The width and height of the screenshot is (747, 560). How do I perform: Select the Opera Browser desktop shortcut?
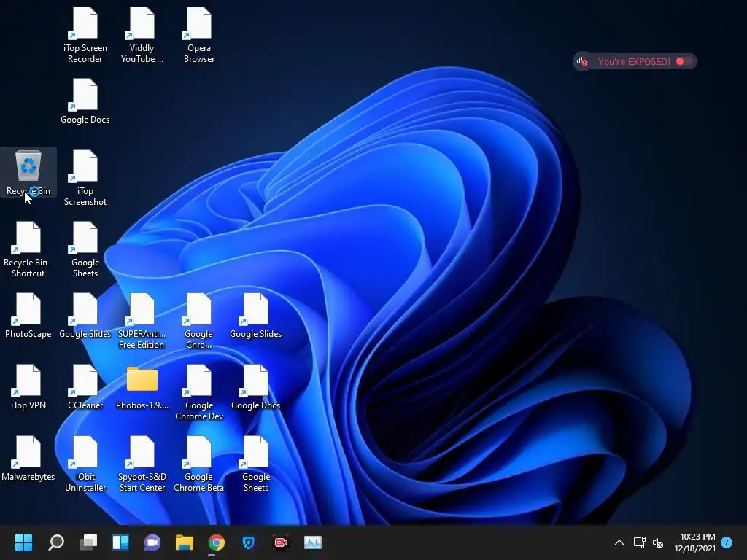point(199,36)
